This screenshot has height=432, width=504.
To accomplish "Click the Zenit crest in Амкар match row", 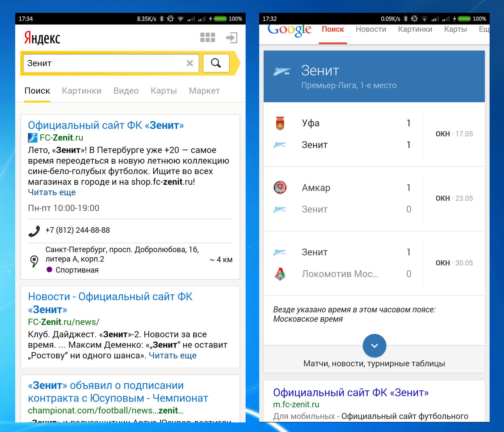I will click(x=280, y=210).
